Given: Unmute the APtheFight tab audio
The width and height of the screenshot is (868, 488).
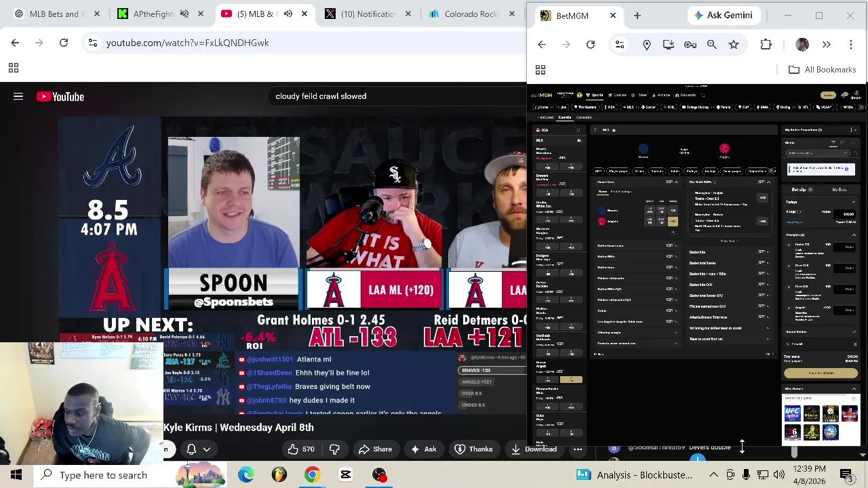Looking at the screenshot, I should (x=184, y=14).
